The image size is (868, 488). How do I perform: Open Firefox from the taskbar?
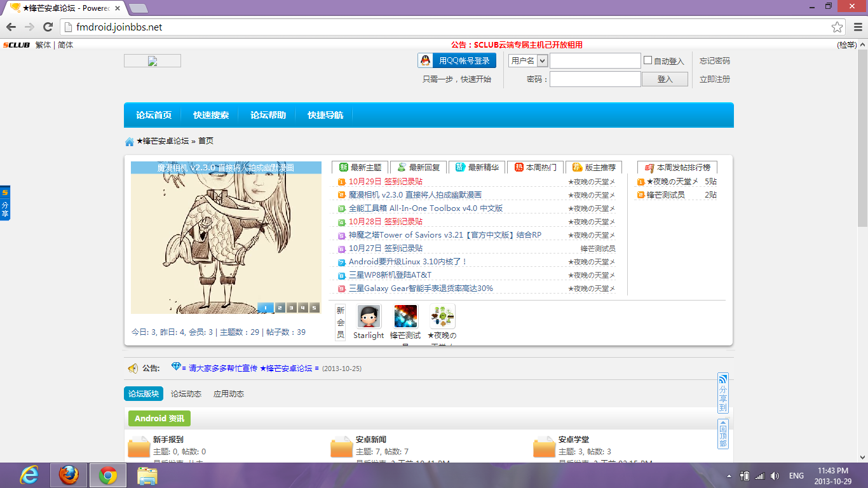pyautogui.click(x=67, y=475)
